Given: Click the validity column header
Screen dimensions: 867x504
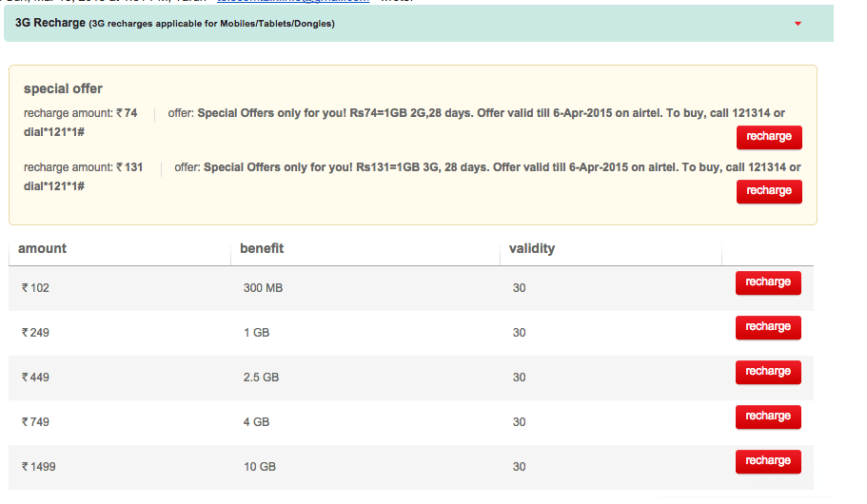Looking at the screenshot, I should coord(531,249).
